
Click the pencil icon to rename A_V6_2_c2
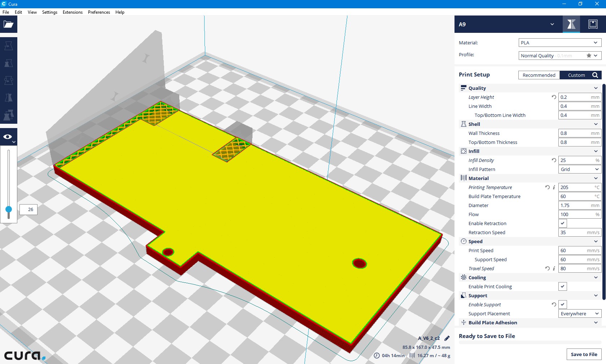(x=447, y=338)
